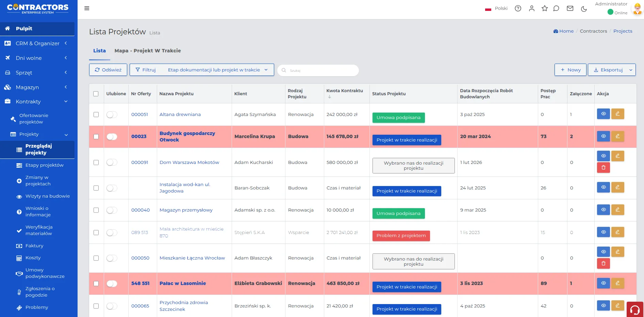Viewport: 644px width, 317px height.
Task: Toggle dark mode moon icon
Action: [x=584, y=9]
